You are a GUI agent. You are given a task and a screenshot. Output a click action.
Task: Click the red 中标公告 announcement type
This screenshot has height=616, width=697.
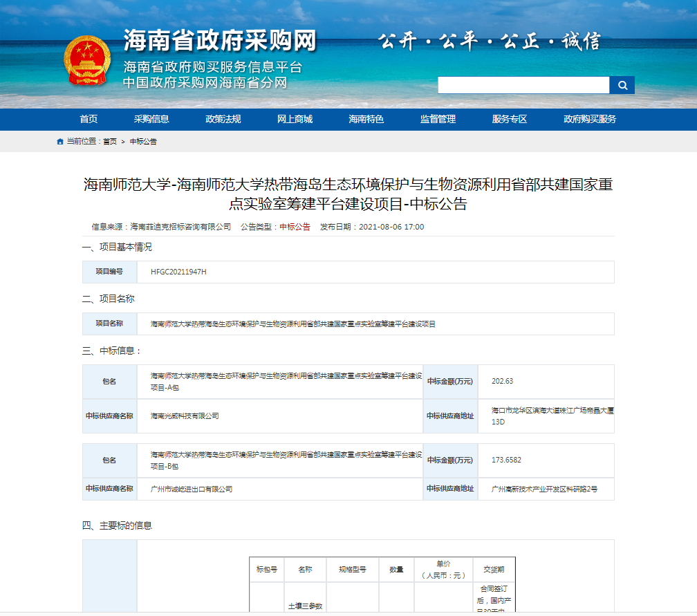pos(295,227)
